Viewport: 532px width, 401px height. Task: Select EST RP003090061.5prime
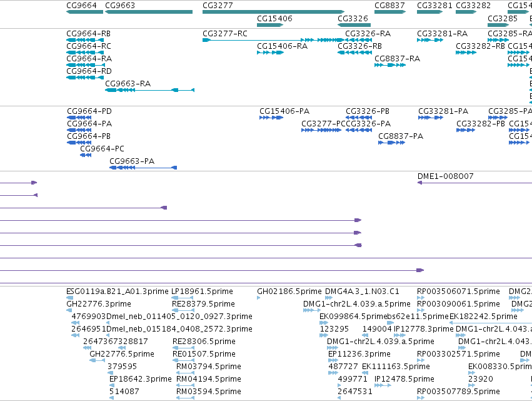click(x=421, y=310)
